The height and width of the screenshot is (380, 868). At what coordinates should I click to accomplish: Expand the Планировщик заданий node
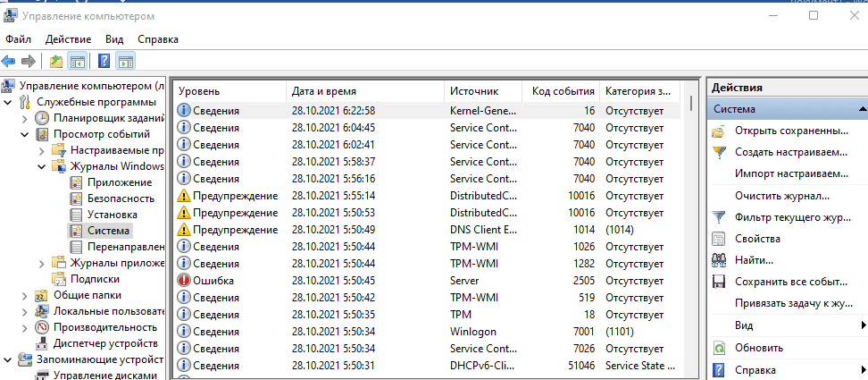click(24, 118)
